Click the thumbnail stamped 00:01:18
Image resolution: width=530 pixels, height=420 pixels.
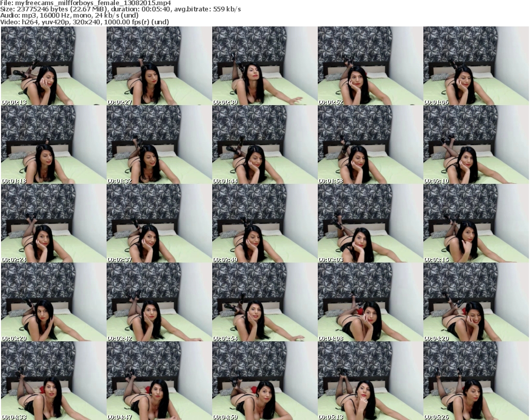(x=54, y=144)
